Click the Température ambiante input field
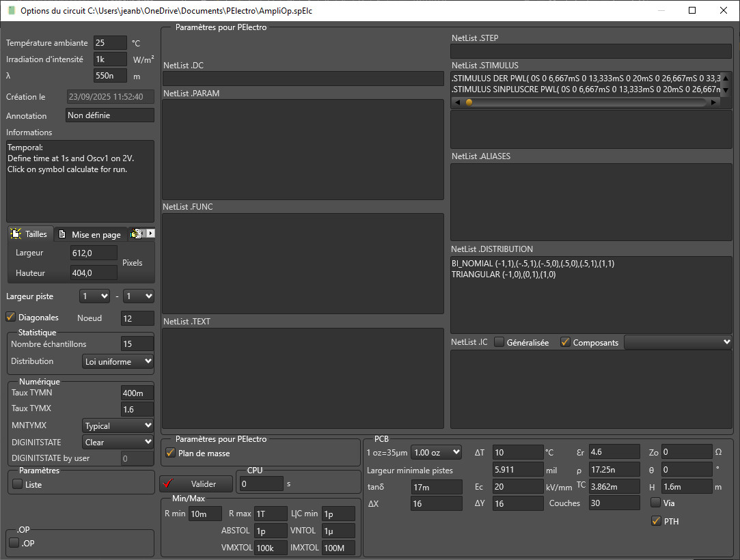 110,43
